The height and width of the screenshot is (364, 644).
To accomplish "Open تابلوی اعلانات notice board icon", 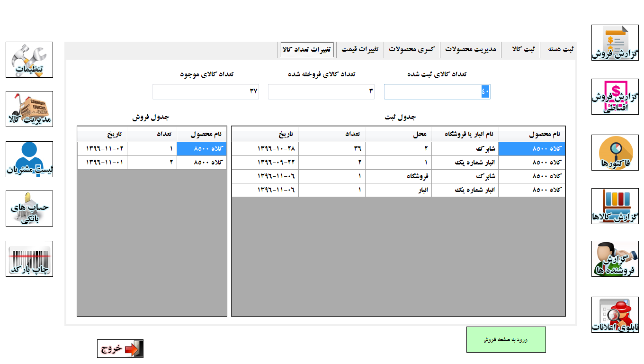I will [615, 315].
